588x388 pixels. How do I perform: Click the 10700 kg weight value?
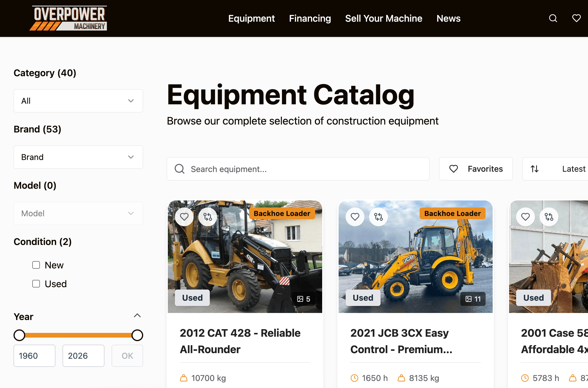(x=209, y=378)
